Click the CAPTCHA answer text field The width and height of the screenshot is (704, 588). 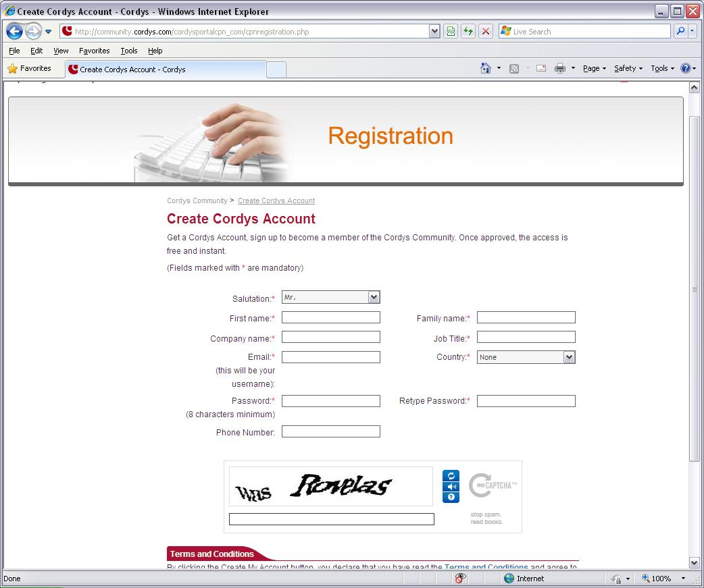[x=332, y=519]
